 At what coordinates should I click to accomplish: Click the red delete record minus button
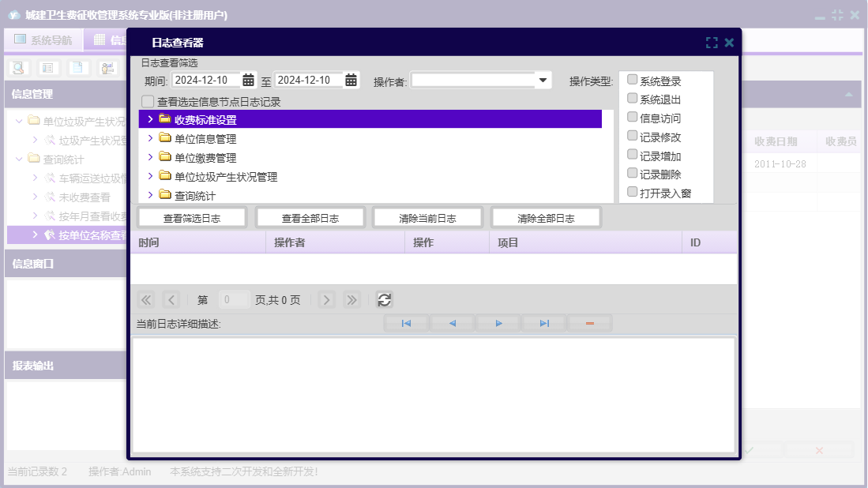tap(589, 323)
